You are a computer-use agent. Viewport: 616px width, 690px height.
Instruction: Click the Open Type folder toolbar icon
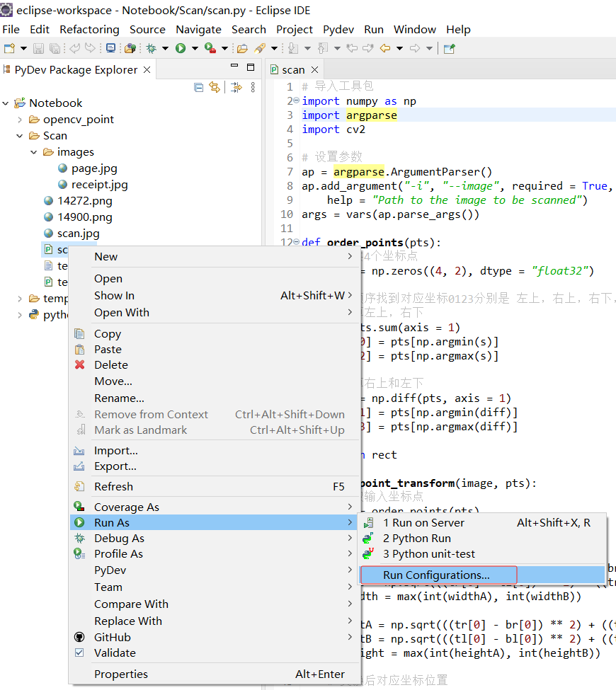coord(242,48)
